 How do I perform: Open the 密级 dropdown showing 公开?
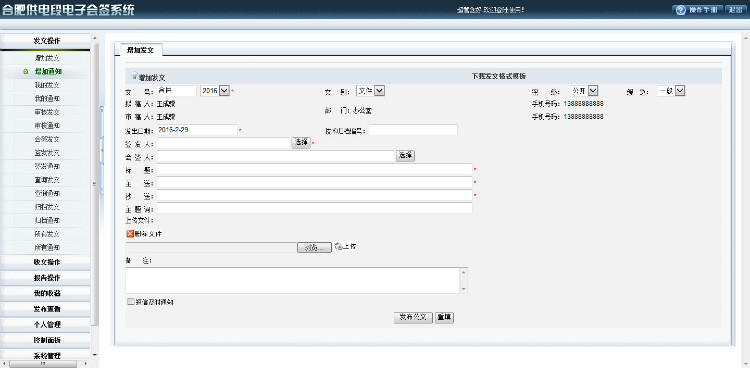tap(584, 90)
